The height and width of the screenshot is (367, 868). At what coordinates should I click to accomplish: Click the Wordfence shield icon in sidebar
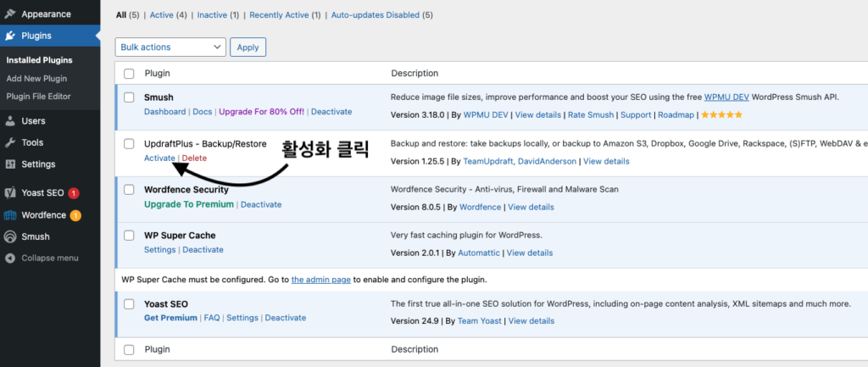coord(10,214)
